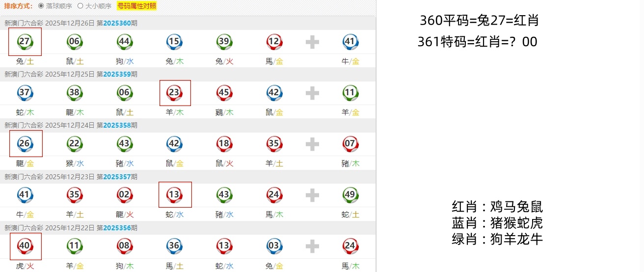This screenshot has height=272, width=644.
Task: Click the blue ball numbered 37
Action: pyautogui.click(x=25, y=93)
